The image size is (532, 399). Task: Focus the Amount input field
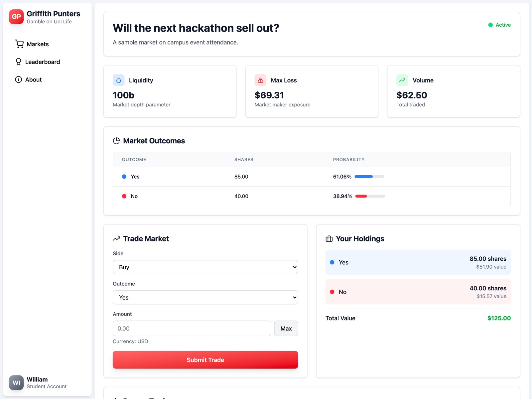pyautogui.click(x=192, y=328)
